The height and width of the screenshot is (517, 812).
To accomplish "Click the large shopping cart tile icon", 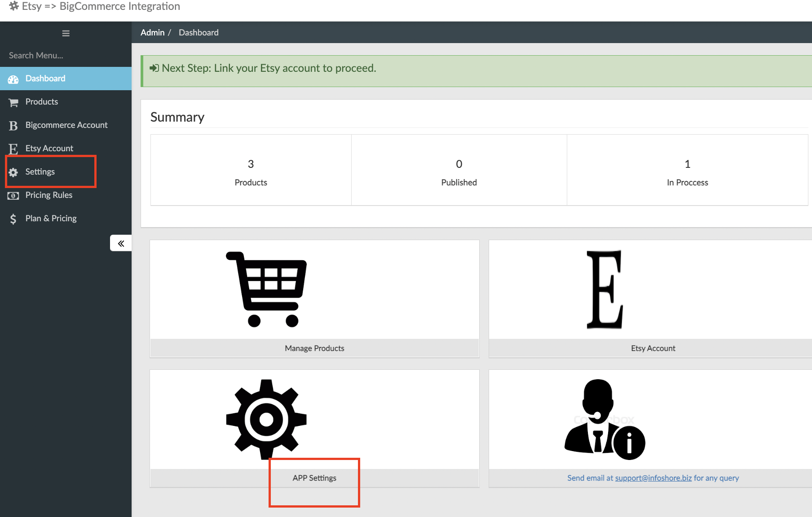I will (x=267, y=289).
